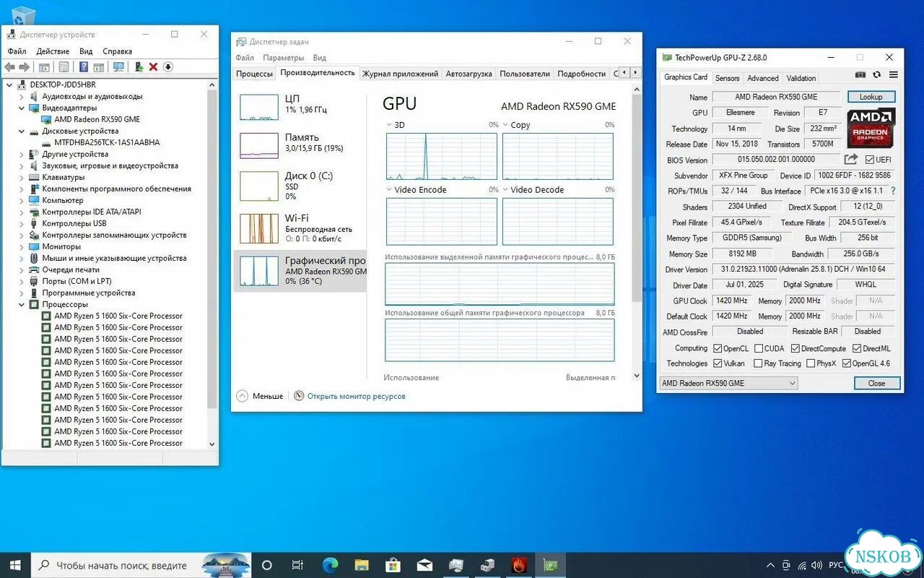Toggle the PhysX checkbox
The width and height of the screenshot is (924, 578).
pyautogui.click(x=811, y=363)
